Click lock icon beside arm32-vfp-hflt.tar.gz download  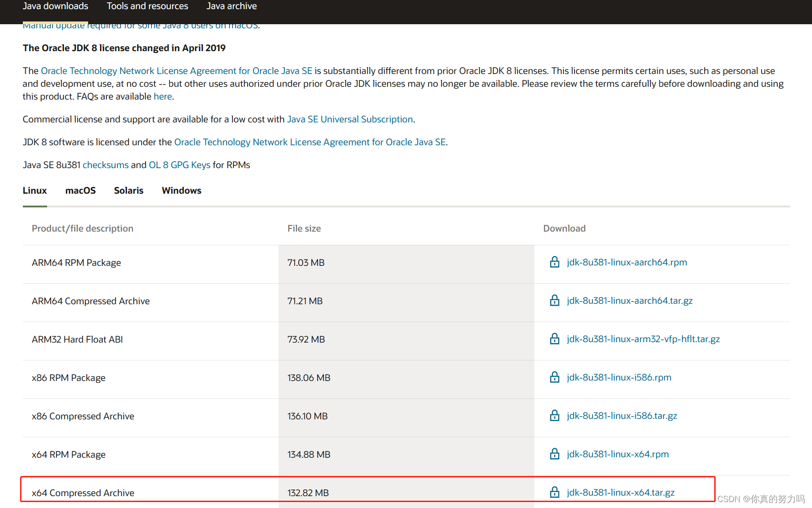coord(554,339)
